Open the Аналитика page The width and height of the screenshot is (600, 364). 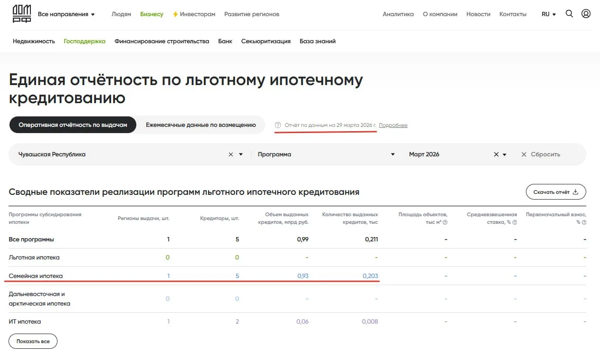point(398,14)
